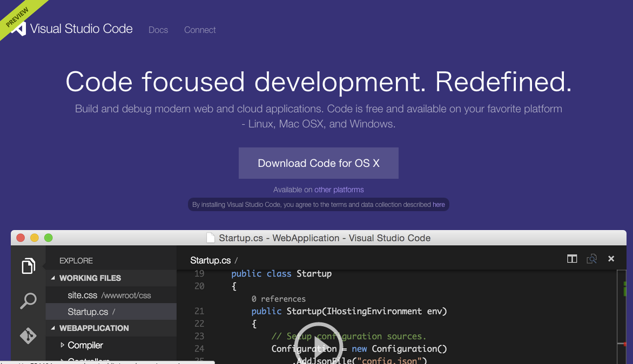Open the terms link labeled here

(x=439, y=205)
